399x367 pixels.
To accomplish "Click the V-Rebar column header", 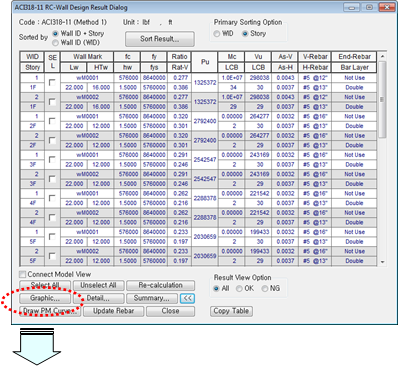I will [x=315, y=57].
